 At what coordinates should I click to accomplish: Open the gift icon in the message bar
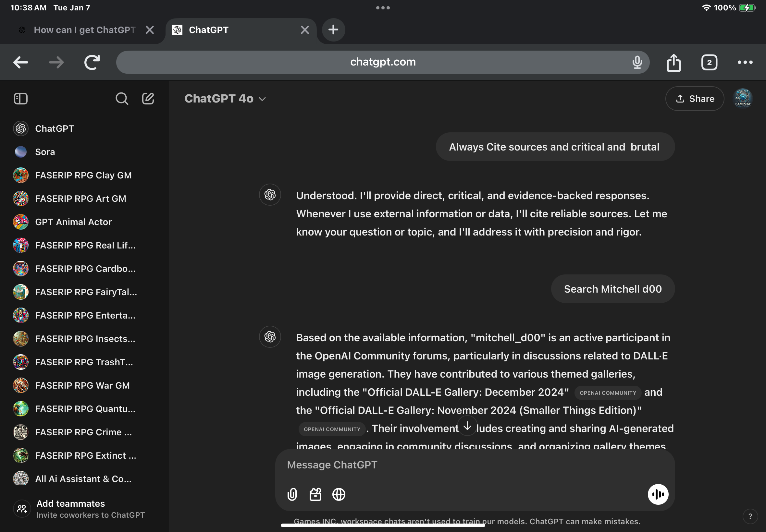point(315,494)
